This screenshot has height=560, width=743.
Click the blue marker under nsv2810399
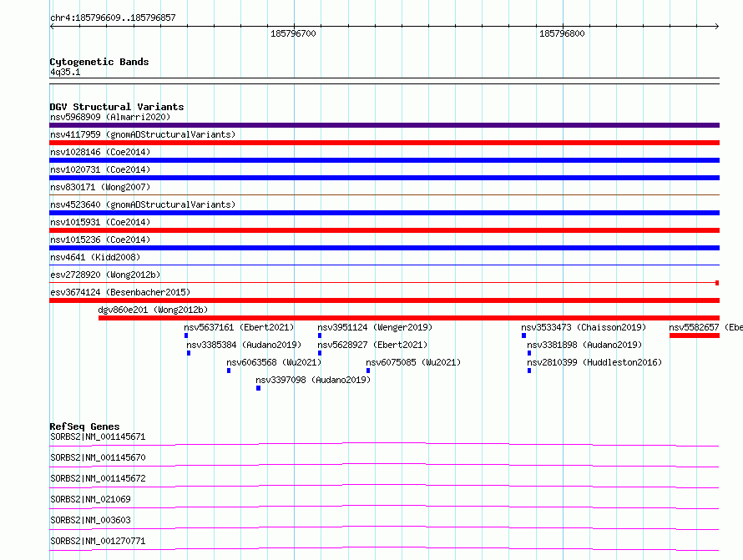pos(529,371)
